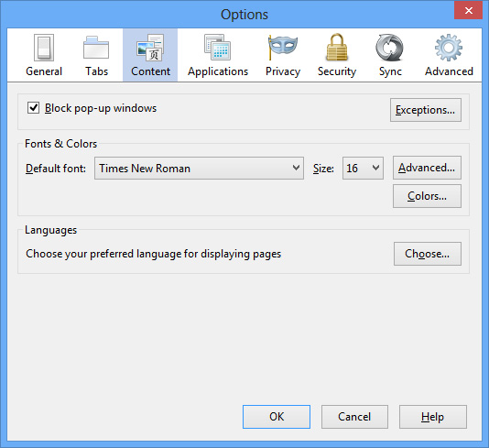Switch to the Security tab label
Viewport: 489px width, 448px height.
point(337,71)
